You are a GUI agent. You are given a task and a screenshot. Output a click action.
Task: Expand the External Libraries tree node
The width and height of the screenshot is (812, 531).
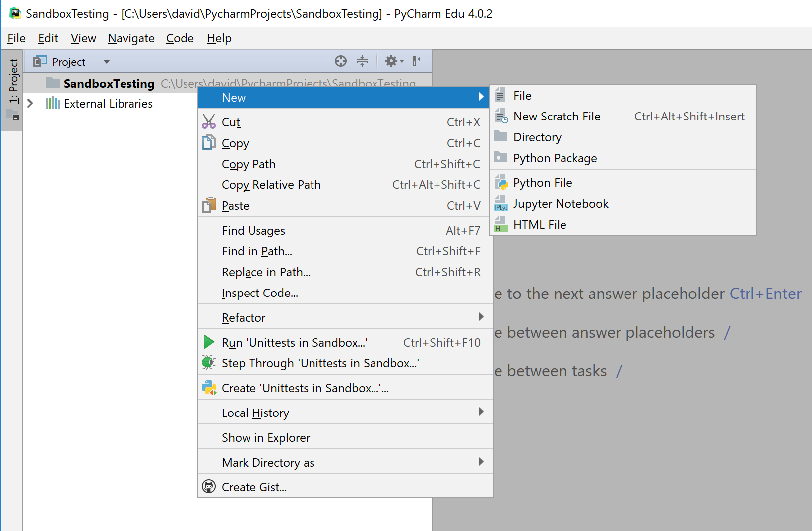pyautogui.click(x=30, y=103)
